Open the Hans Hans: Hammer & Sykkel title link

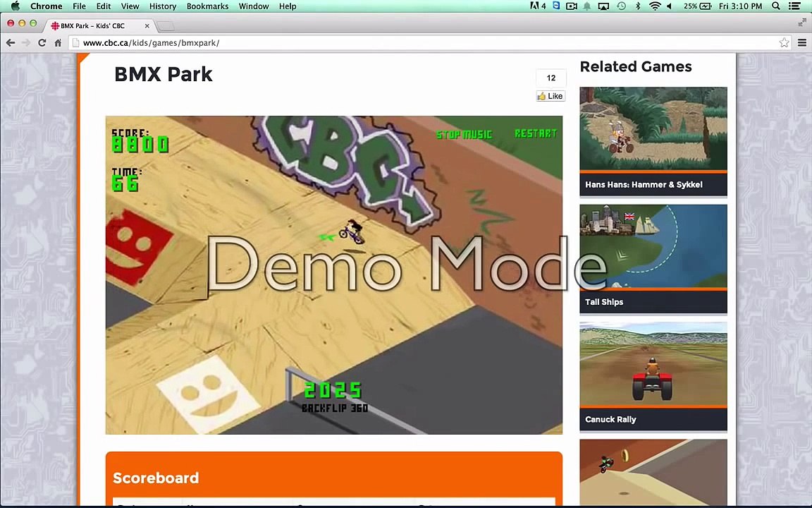click(x=644, y=185)
